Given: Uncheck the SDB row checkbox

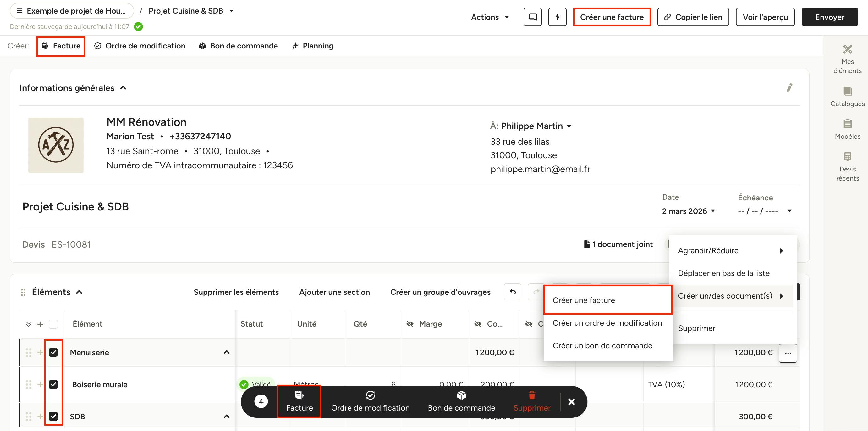Looking at the screenshot, I should [53, 417].
